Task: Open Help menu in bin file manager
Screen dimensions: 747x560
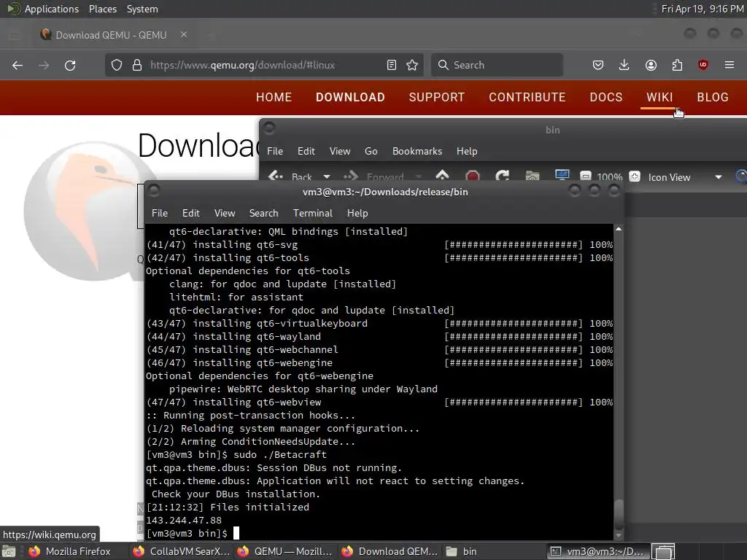Action: click(467, 151)
